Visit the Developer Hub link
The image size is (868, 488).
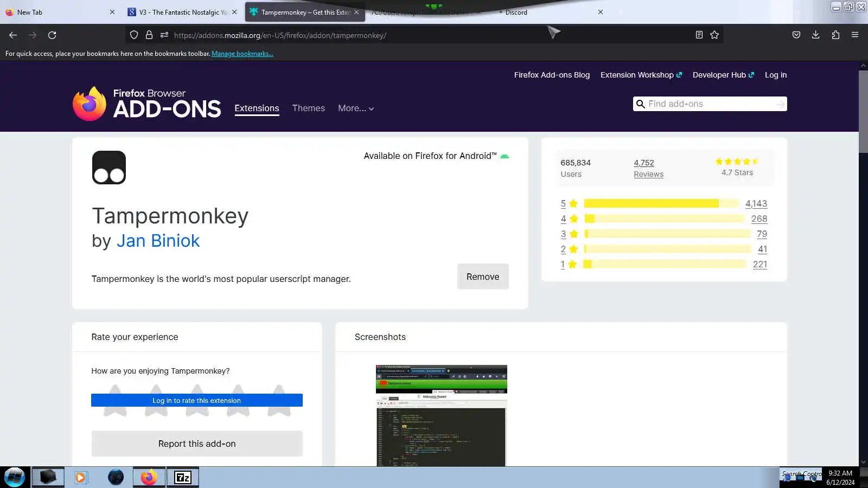pos(723,75)
